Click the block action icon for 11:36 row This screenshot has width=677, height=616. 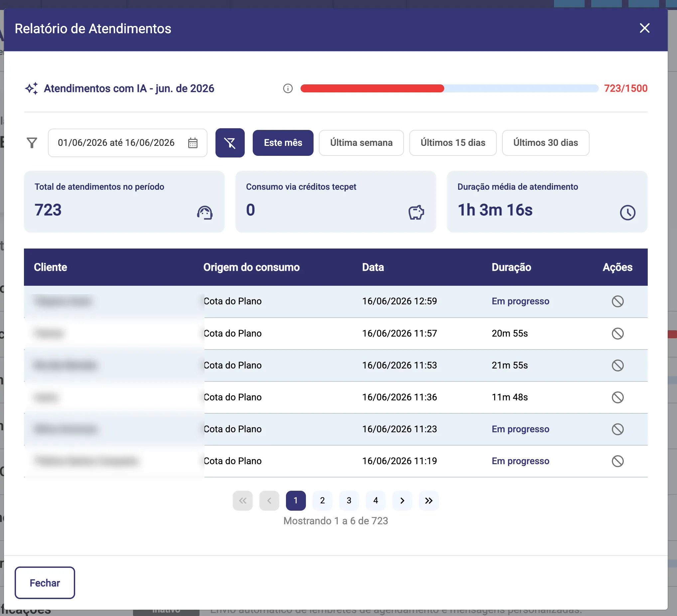point(617,397)
